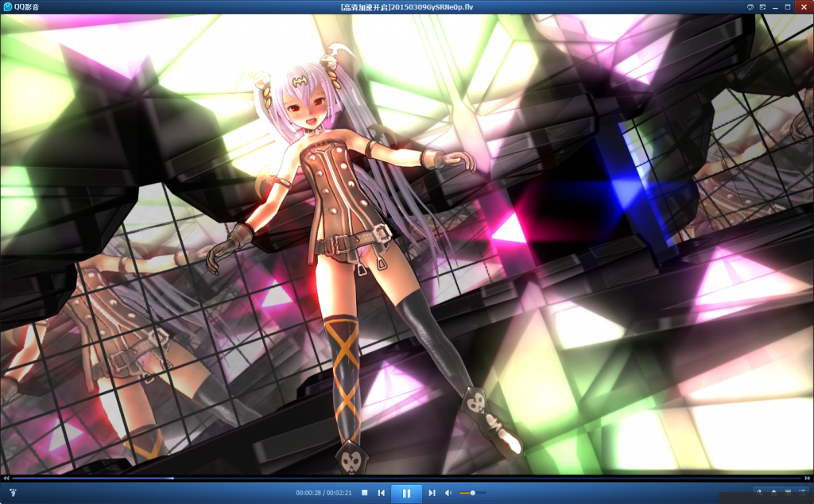Toggle fullscreen by maximizing the player
The width and height of the screenshot is (814, 504).
tap(787, 7)
